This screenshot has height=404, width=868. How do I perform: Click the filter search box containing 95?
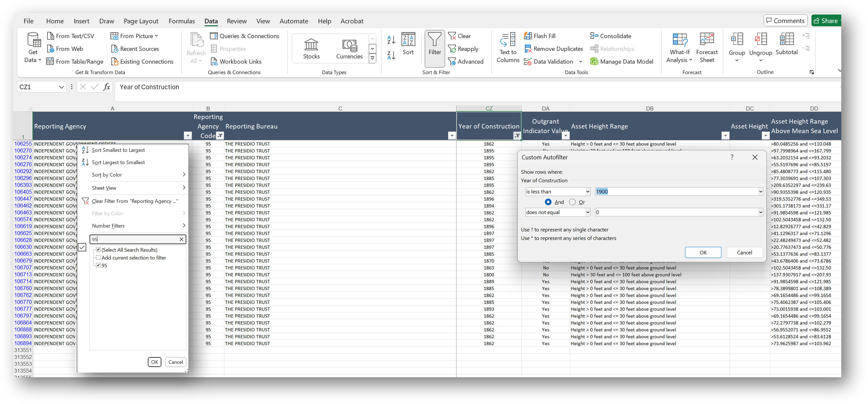135,239
